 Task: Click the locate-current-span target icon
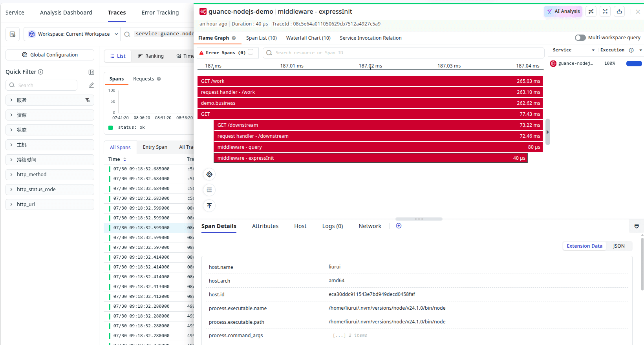209,174
